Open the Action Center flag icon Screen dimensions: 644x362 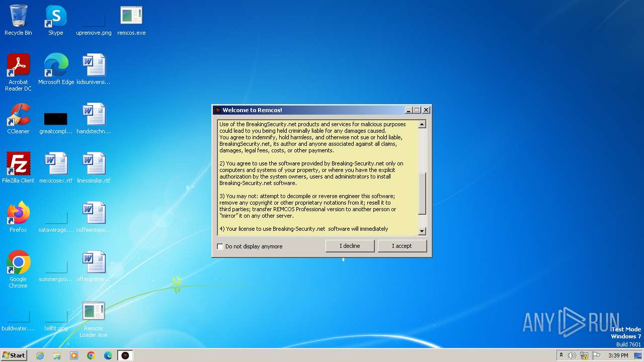coord(596,355)
